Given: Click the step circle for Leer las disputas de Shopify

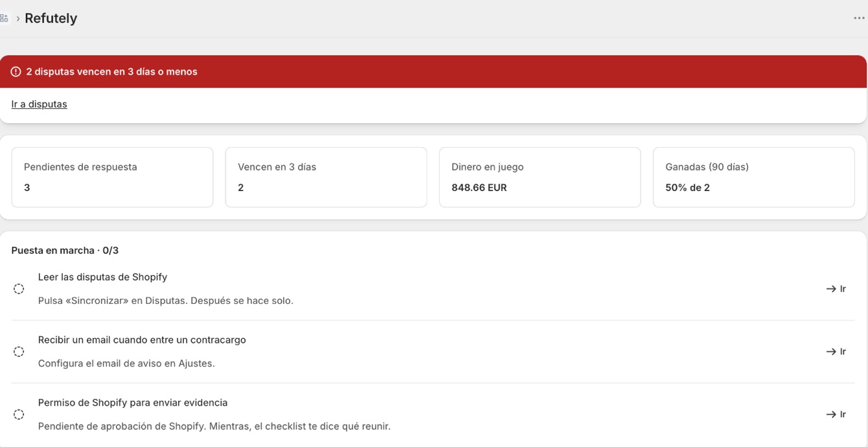Looking at the screenshot, I should click(x=19, y=289).
